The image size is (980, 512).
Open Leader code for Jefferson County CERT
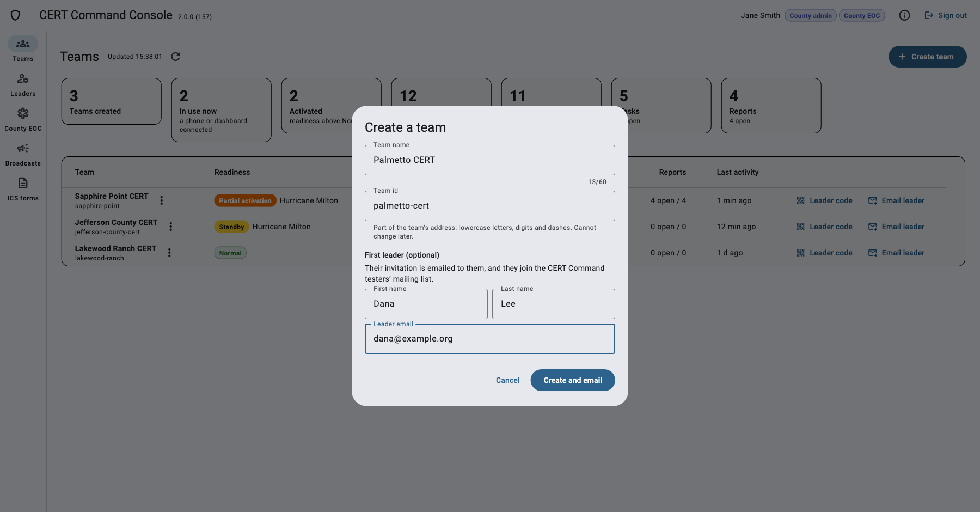click(x=824, y=227)
